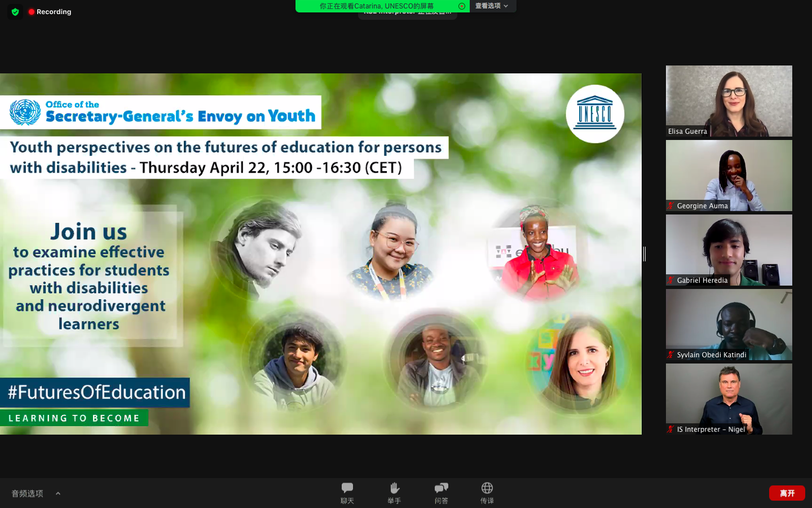Click the UN emblem on the shared slide
This screenshot has width=812, height=508.
pyautogui.click(x=25, y=112)
